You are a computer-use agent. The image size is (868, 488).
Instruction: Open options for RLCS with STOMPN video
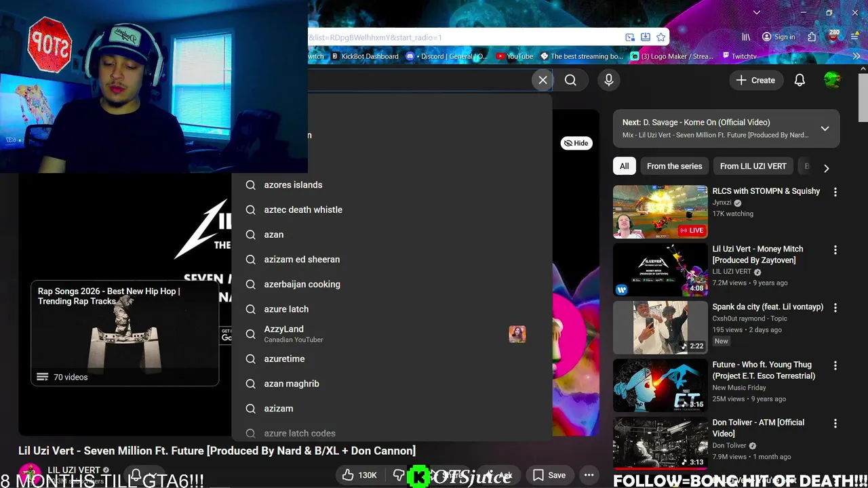tap(835, 192)
